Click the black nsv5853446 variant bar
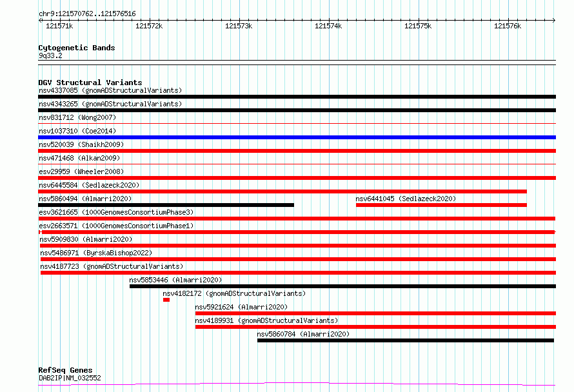The height and width of the screenshot is (392, 574). coord(342,286)
